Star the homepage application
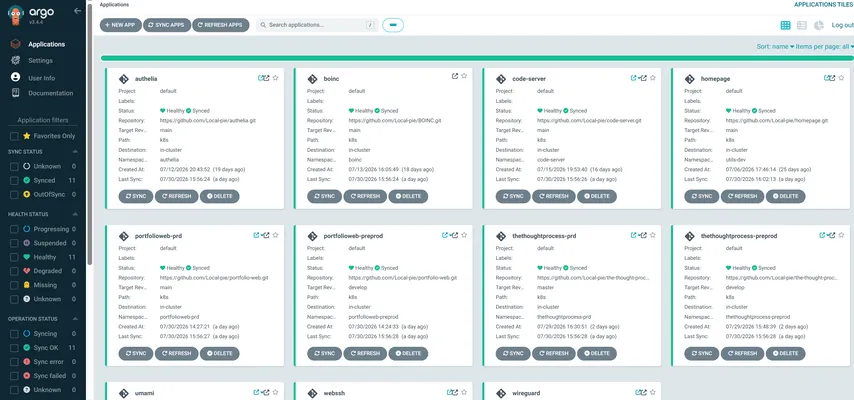Screen dimensions: 854x400 click(x=841, y=78)
